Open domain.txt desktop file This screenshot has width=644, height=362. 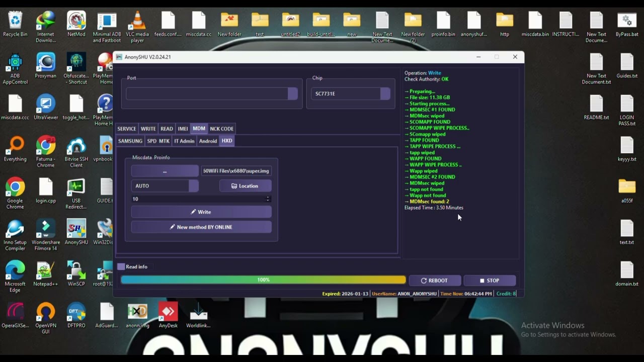[x=627, y=274]
